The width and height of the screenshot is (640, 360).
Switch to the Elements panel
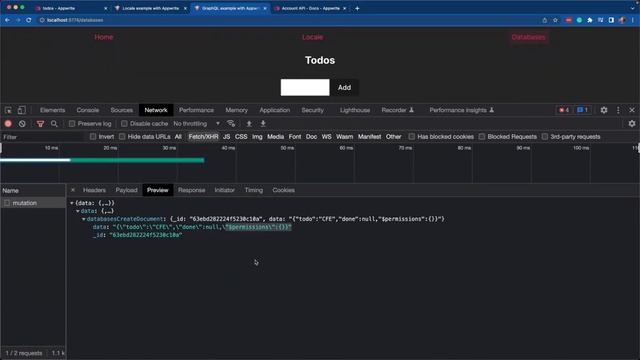[52, 110]
